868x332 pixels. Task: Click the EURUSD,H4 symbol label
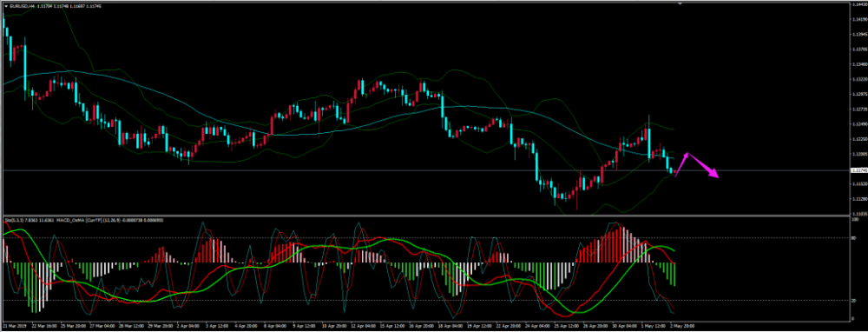23,6
